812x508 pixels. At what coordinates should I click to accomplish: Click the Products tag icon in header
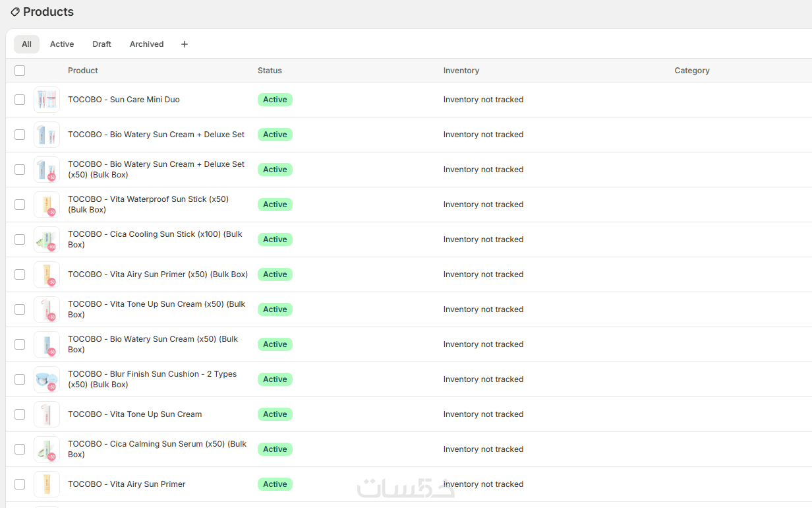tap(15, 12)
